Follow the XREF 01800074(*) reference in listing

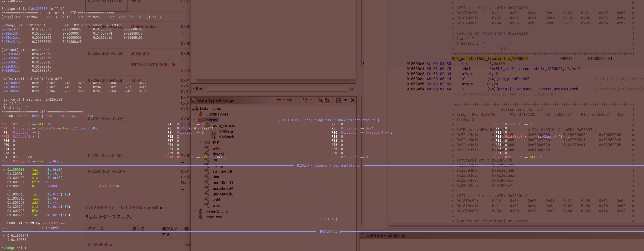point(600,59)
